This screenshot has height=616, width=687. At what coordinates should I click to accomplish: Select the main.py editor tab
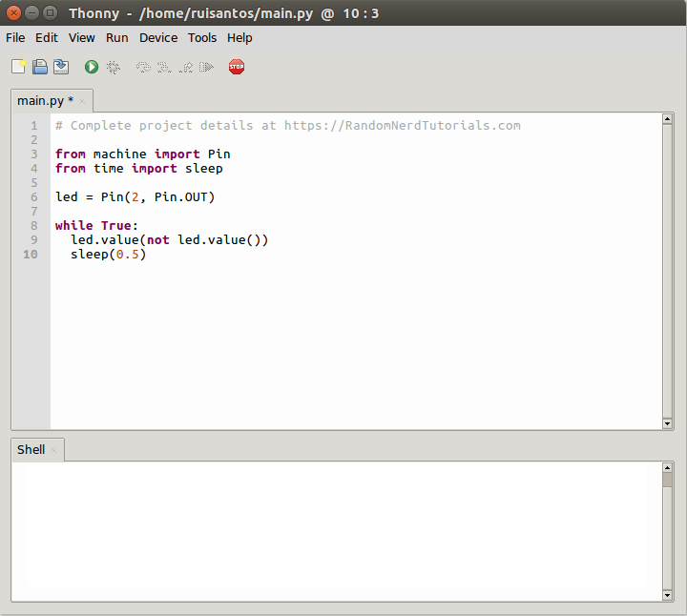click(40, 101)
